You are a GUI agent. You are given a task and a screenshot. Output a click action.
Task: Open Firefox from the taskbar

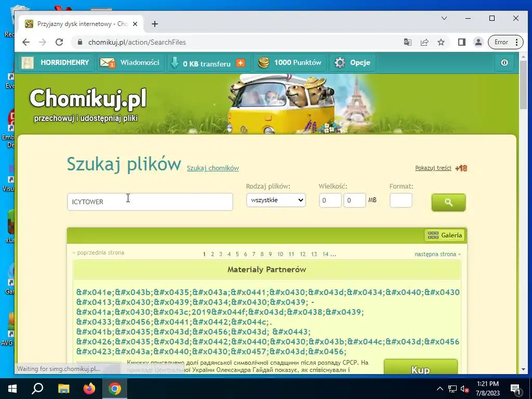coord(89,389)
